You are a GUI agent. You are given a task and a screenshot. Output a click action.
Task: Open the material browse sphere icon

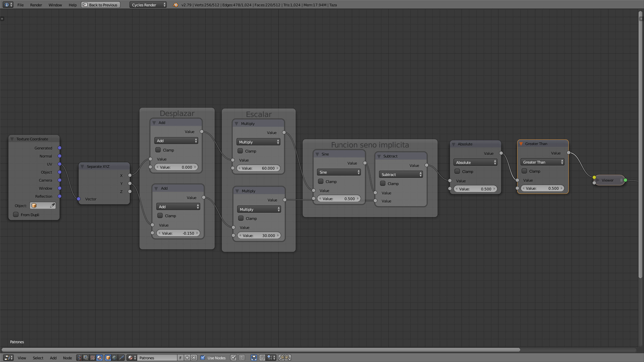132,358
